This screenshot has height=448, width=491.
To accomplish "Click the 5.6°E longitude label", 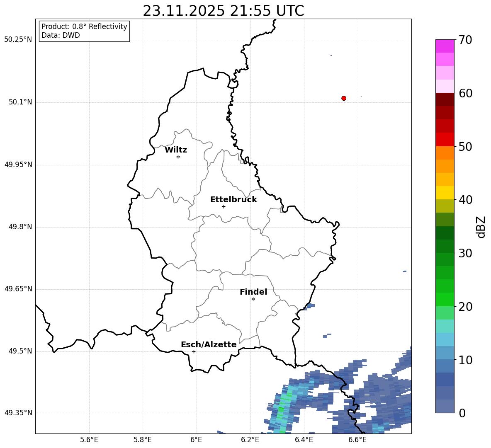I will (x=89, y=440).
